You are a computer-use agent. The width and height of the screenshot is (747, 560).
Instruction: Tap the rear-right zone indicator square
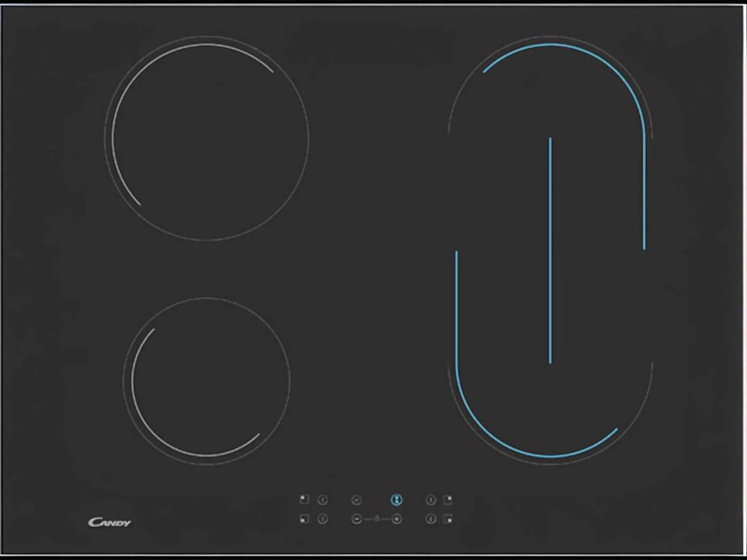(447, 500)
